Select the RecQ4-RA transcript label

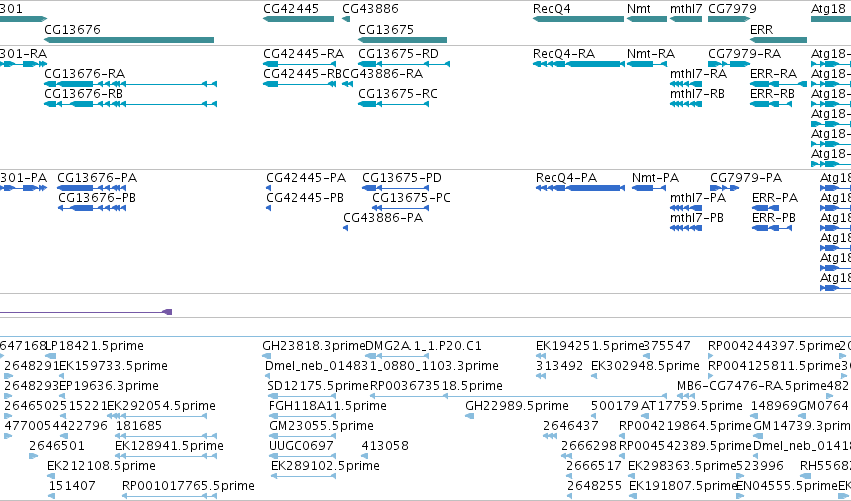point(564,53)
